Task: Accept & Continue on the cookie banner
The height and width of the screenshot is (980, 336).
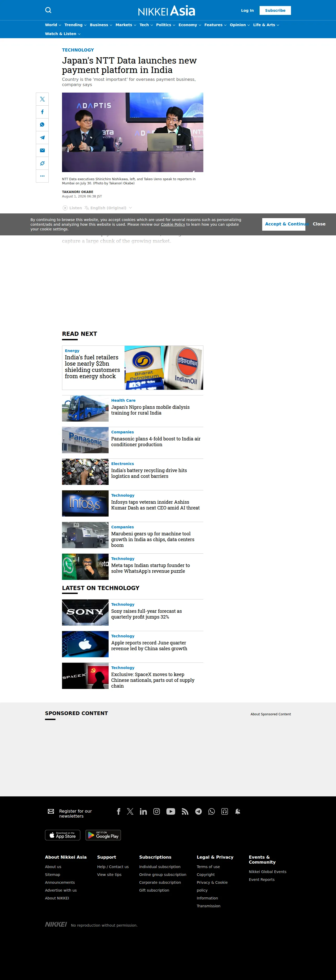Action: (x=284, y=224)
